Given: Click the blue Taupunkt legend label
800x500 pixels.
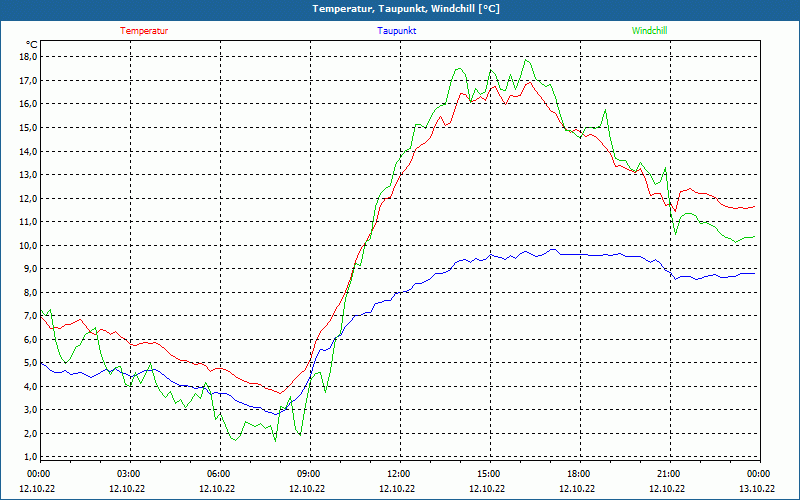Looking at the screenshot, I should pyautogui.click(x=397, y=31).
